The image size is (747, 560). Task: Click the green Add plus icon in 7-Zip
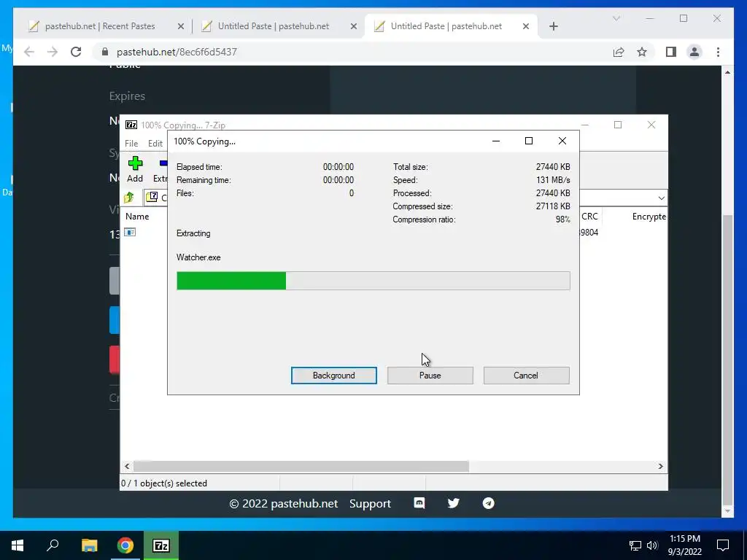pyautogui.click(x=135, y=163)
